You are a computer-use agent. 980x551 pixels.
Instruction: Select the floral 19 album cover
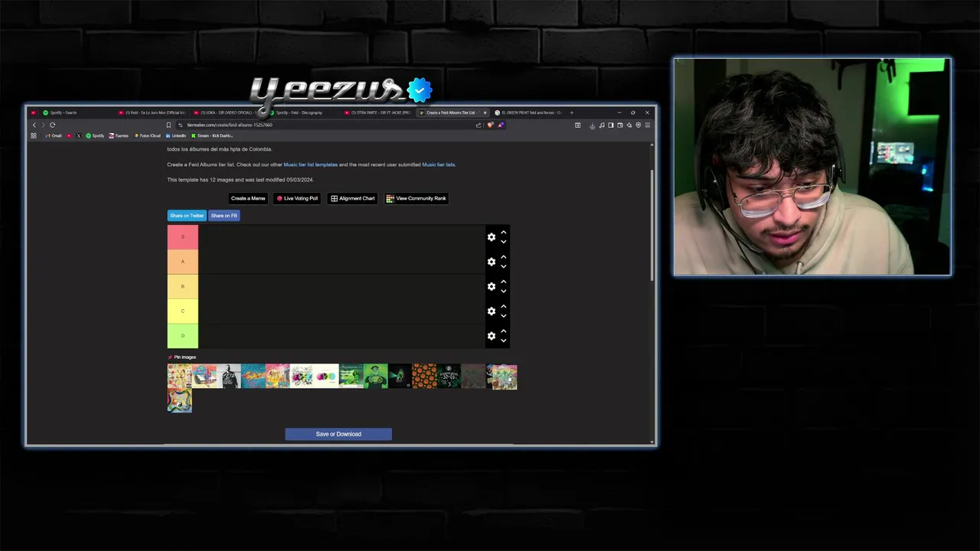180,376
